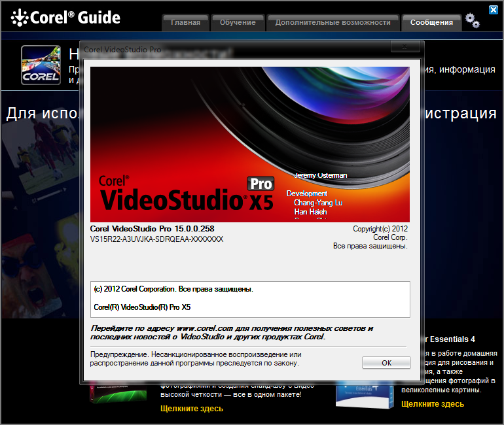
Task: Click 'Щелкните здесь' under Essentials 4
Action: pos(432,404)
